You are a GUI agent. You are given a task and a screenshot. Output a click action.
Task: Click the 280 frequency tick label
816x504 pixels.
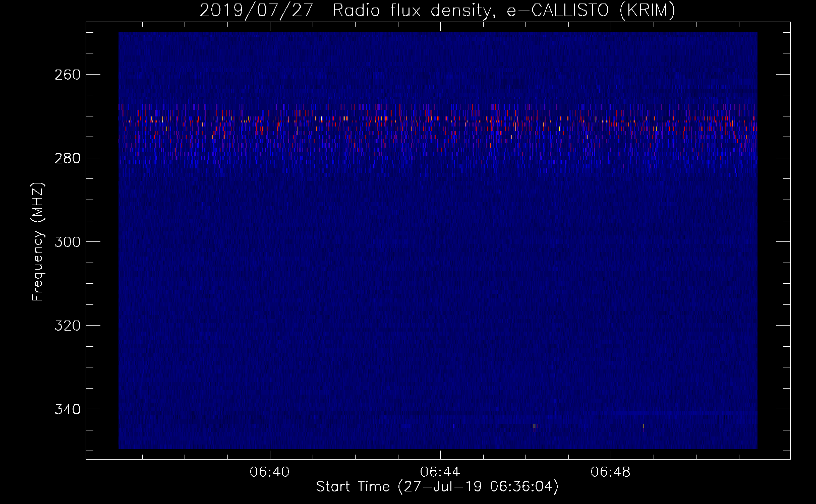point(67,158)
